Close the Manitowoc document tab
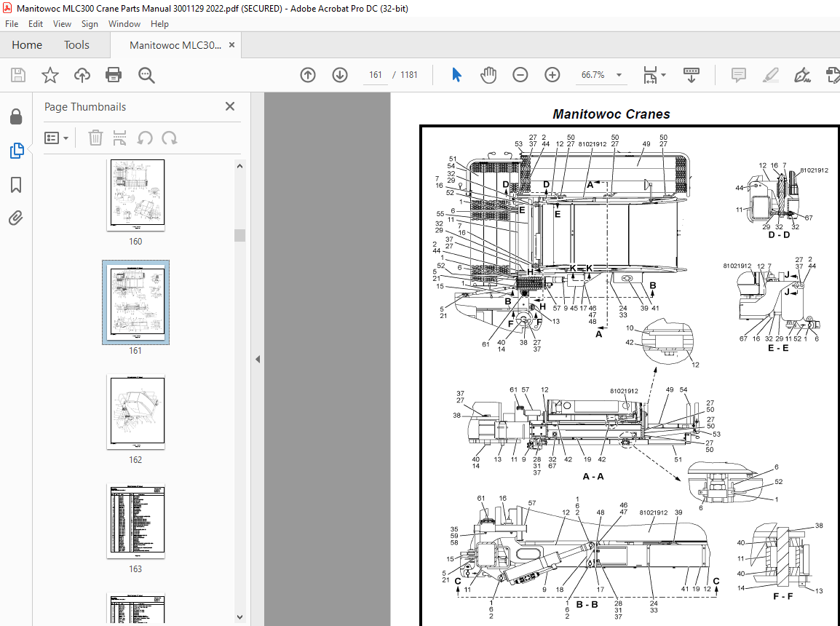The image size is (840, 626). pyautogui.click(x=232, y=45)
